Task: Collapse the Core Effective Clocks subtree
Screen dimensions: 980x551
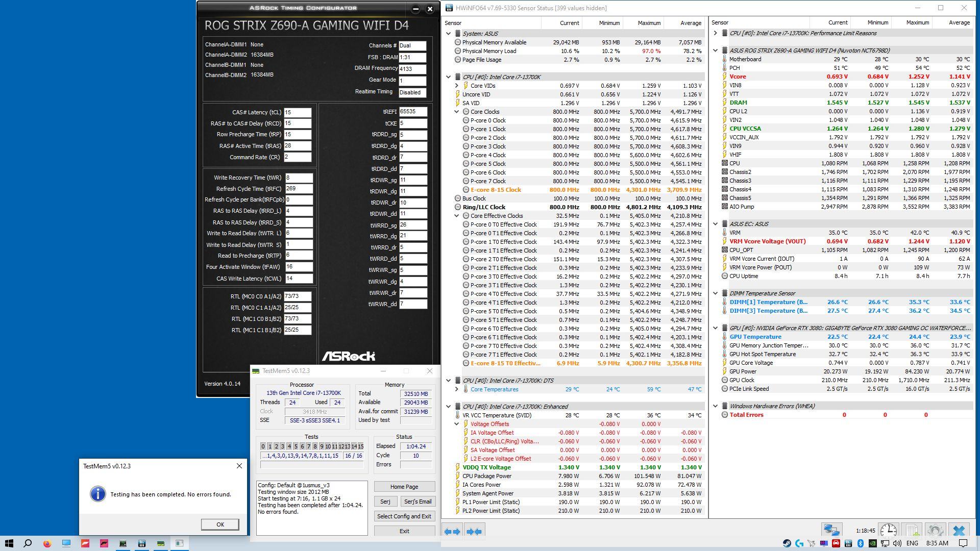Action: (457, 216)
